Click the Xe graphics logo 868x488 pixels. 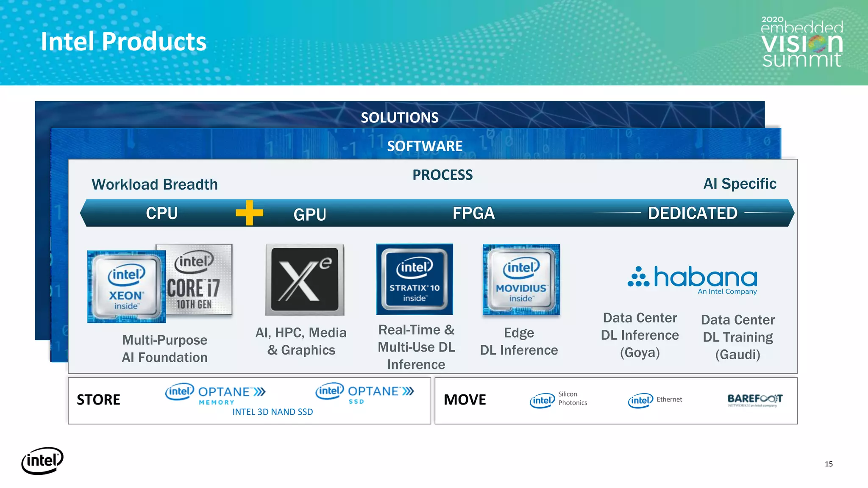coord(305,280)
